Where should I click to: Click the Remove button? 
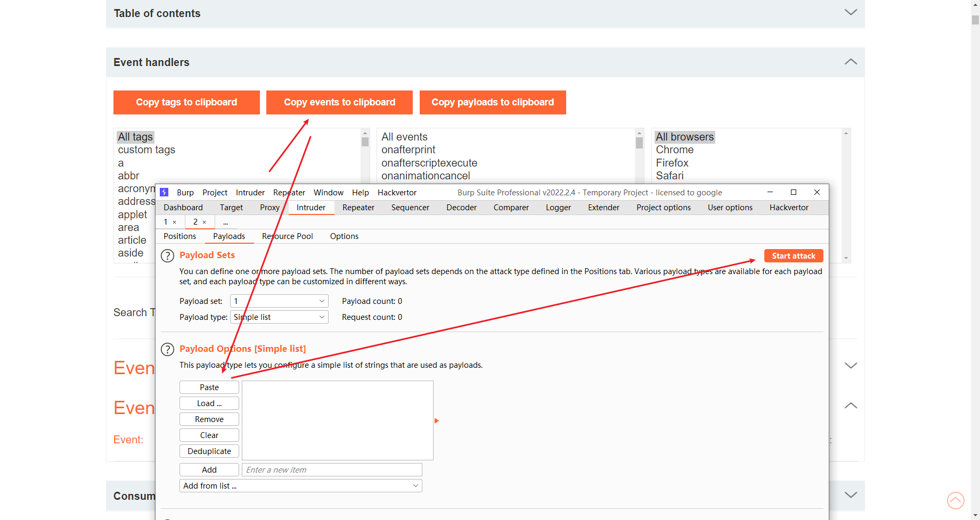pyautogui.click(x=209, y=419)
